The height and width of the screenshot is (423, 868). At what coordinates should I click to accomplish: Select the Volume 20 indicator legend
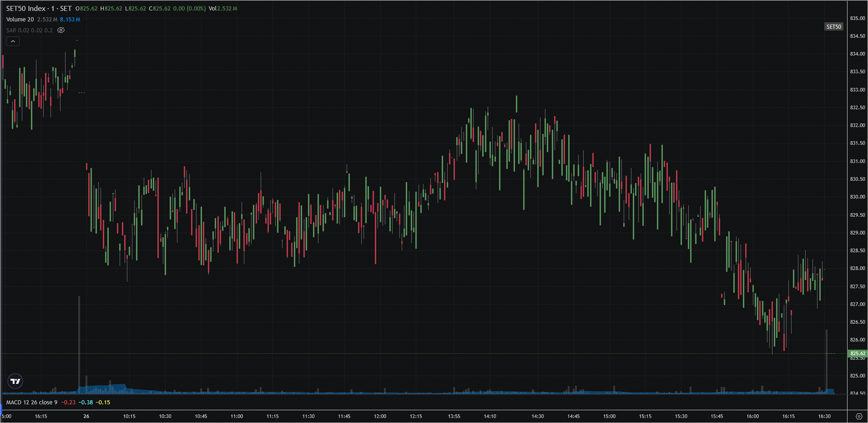[x=20, y=20]
